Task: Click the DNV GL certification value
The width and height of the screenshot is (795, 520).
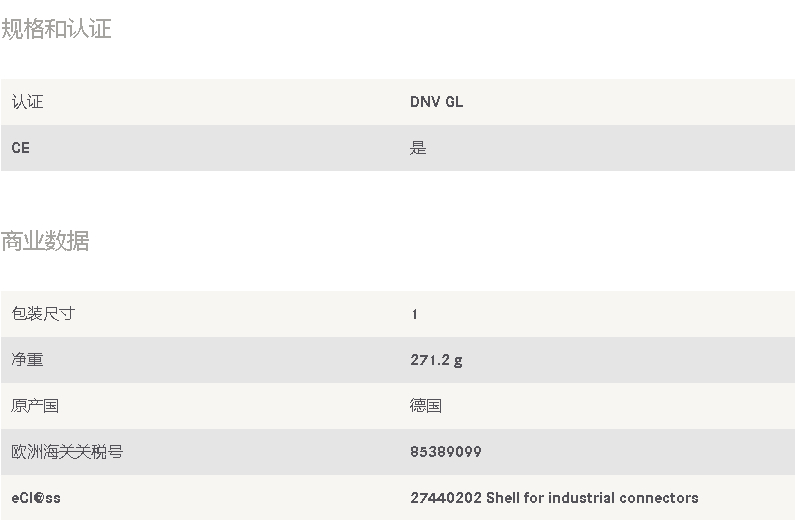Action: [x=437, y=102]
